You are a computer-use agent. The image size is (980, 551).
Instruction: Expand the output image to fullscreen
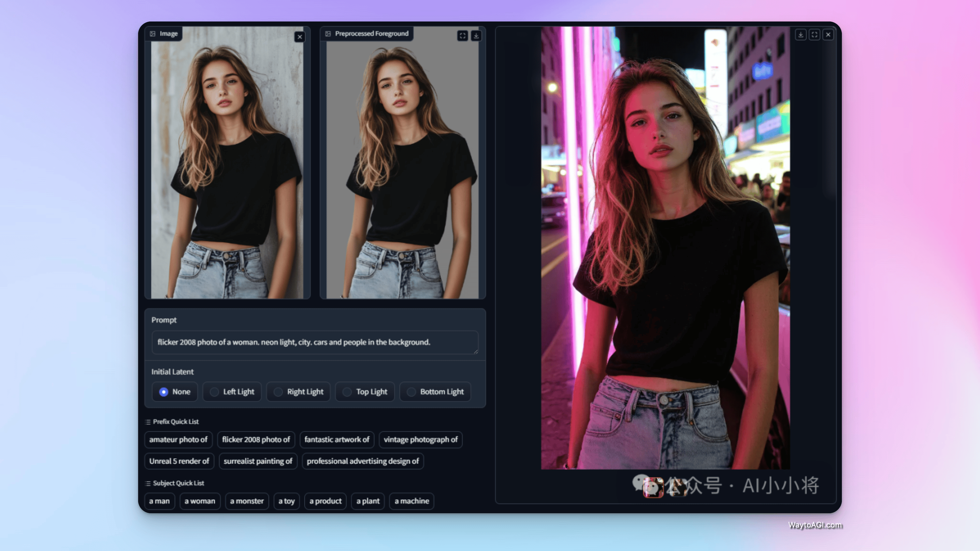pos(814,35)
